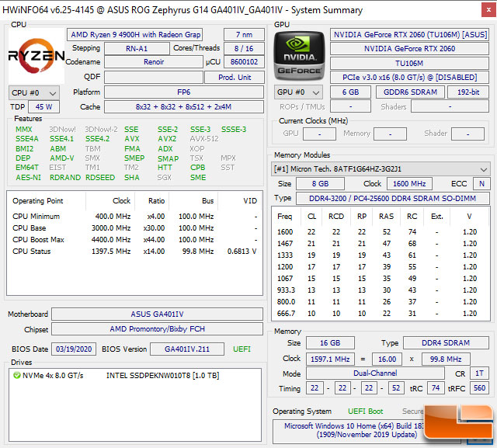497x448 pixels.
Task: Click the 8 / 16 cores/threads value
Action: click(x=244, y=48)
